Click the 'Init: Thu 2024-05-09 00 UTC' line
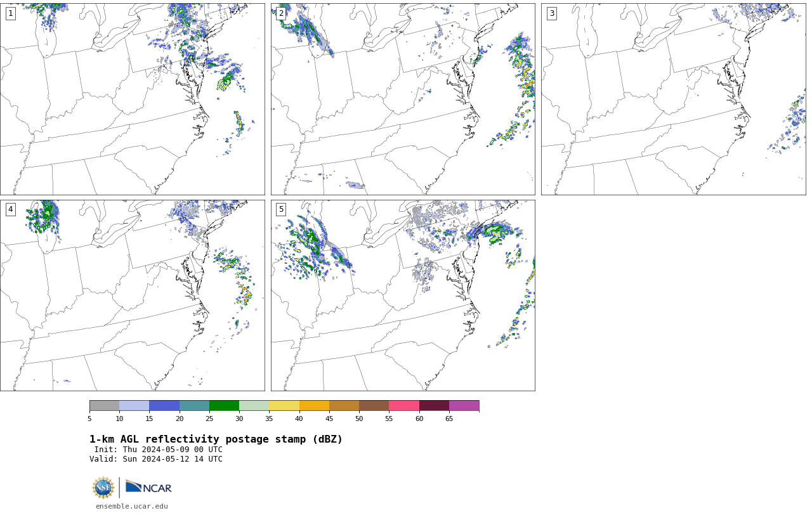Viewport: 812px width, 513px height. [159, 450]
